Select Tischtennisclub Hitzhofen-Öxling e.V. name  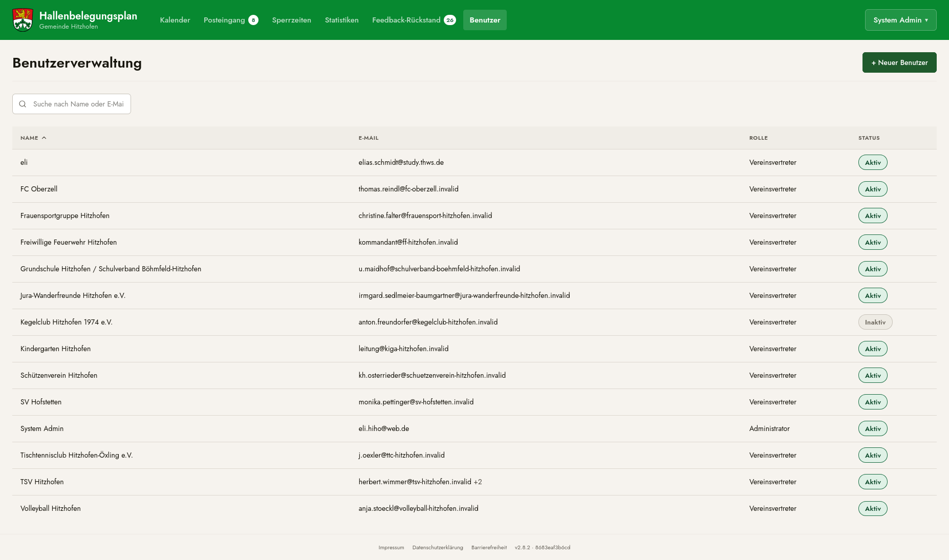(x=77, y=455)
